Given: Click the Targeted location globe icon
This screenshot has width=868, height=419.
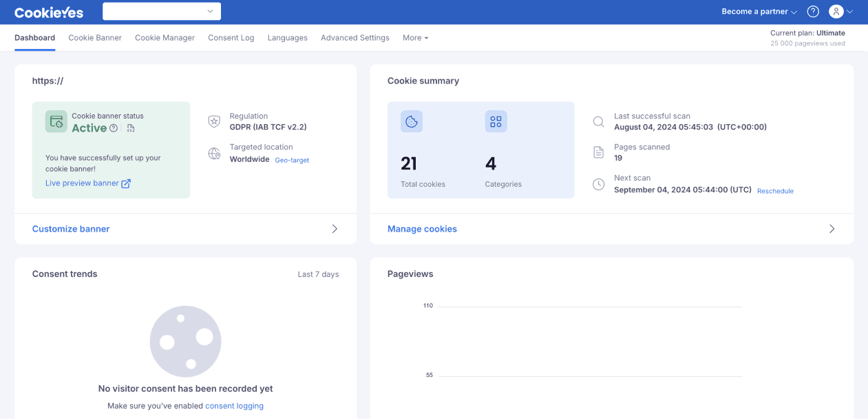Looking at the screenshot, I should 215,153.
